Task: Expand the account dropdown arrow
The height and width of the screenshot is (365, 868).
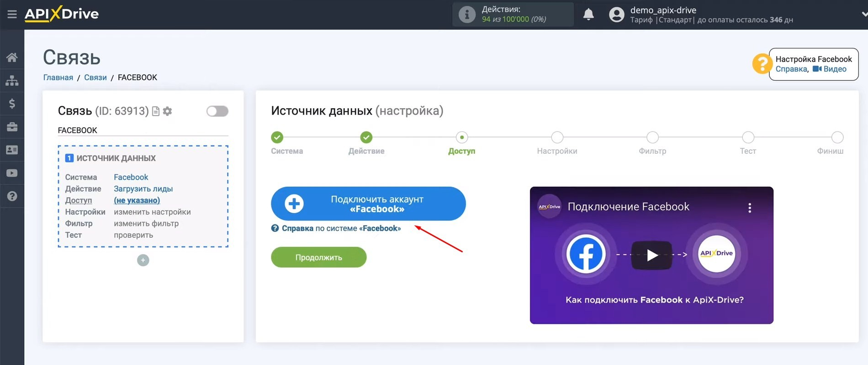Action: point(864,14)
